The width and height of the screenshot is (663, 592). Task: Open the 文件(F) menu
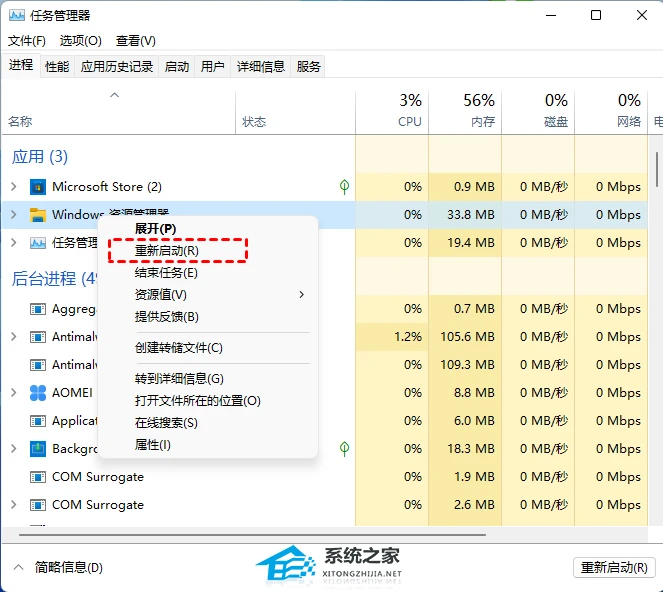click(27, 41)
